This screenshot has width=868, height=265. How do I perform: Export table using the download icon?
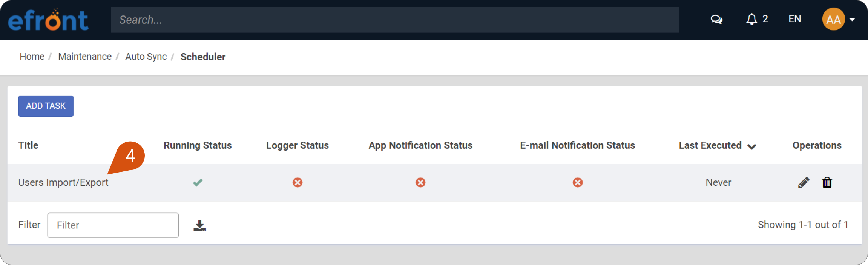tap(199, 225)
